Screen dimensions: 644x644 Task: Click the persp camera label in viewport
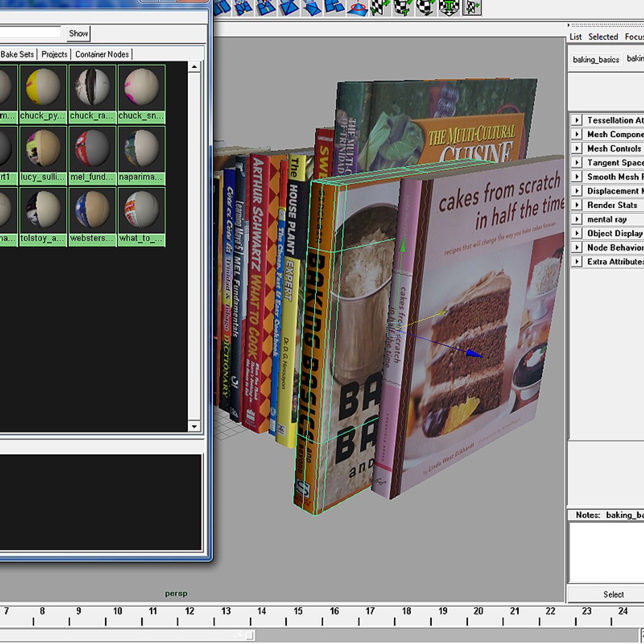(176, 593)
